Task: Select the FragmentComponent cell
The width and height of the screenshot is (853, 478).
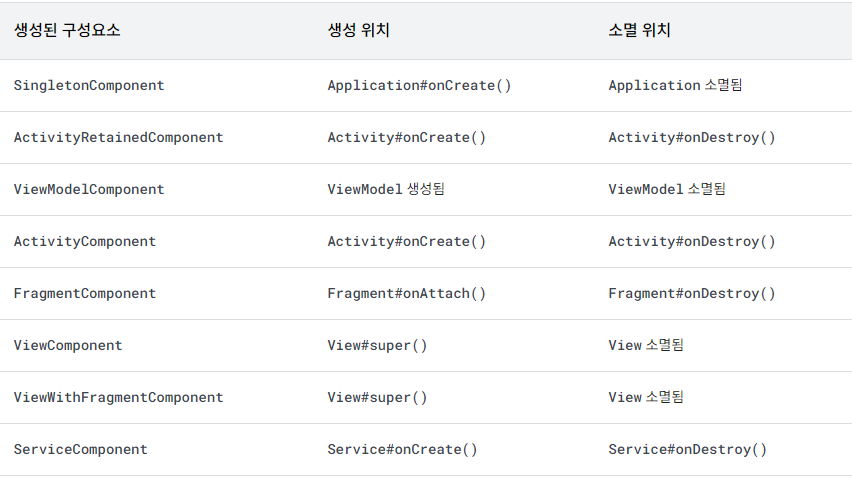Action: click(x=84, y=294)
